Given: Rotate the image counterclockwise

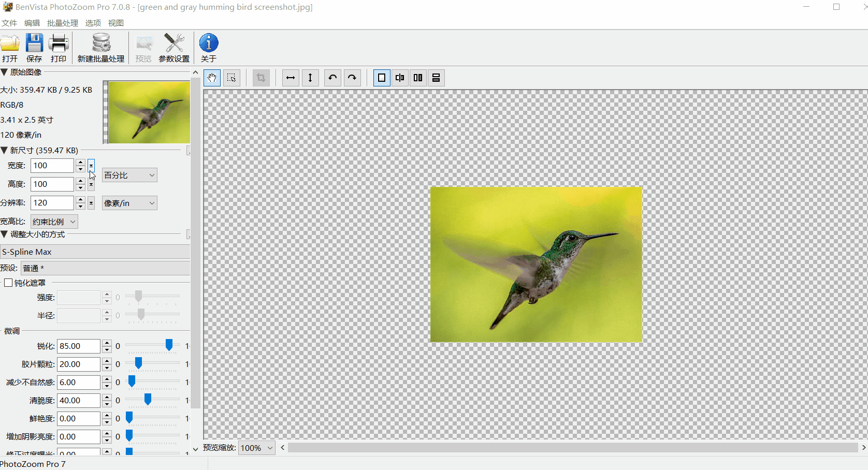Looking at the screenshot, I should [332, 78].
